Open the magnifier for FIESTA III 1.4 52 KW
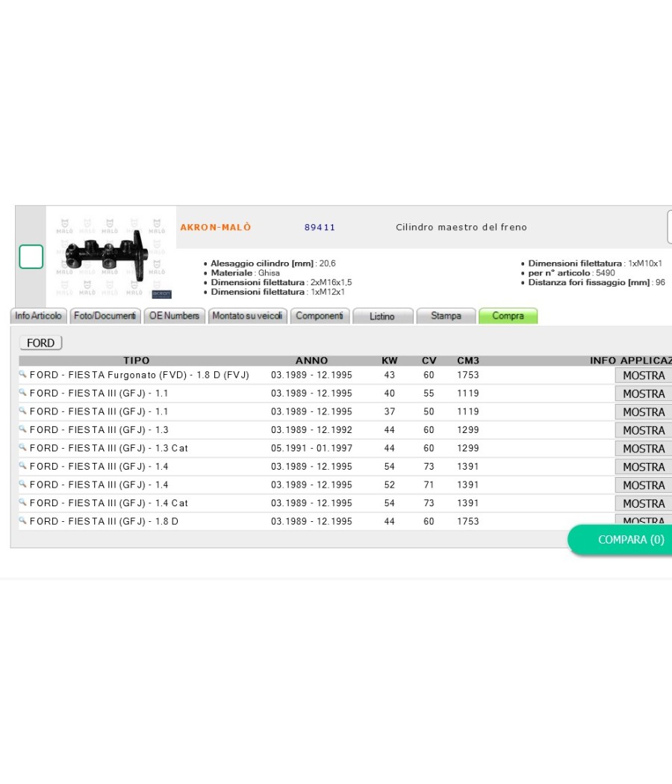Viewport: 672px width, 784px height. [x=22, y=484]
